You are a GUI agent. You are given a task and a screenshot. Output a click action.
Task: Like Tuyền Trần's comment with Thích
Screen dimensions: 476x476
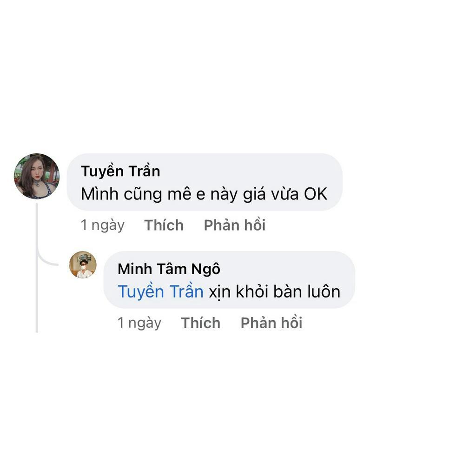click(x=164, y=225)
